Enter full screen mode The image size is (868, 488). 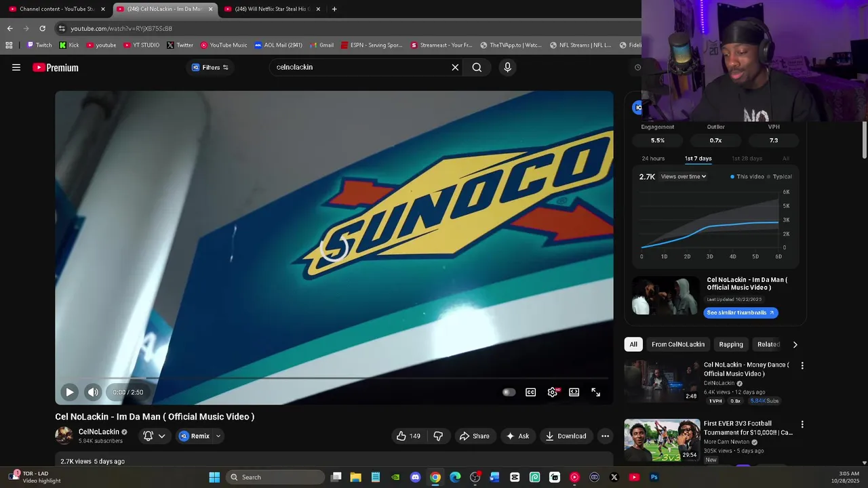[x=596, y=392]
